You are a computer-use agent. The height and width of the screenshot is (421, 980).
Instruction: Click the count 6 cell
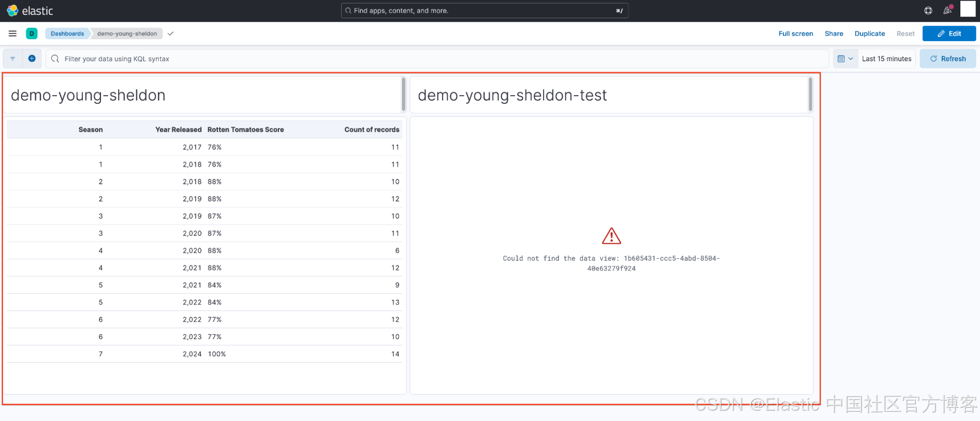pos(397,250)
